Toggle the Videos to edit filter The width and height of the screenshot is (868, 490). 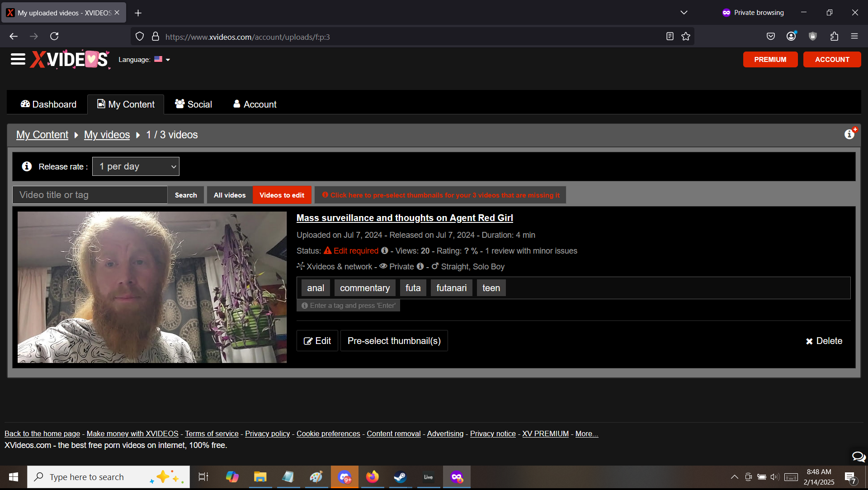[x=282, y=195]
